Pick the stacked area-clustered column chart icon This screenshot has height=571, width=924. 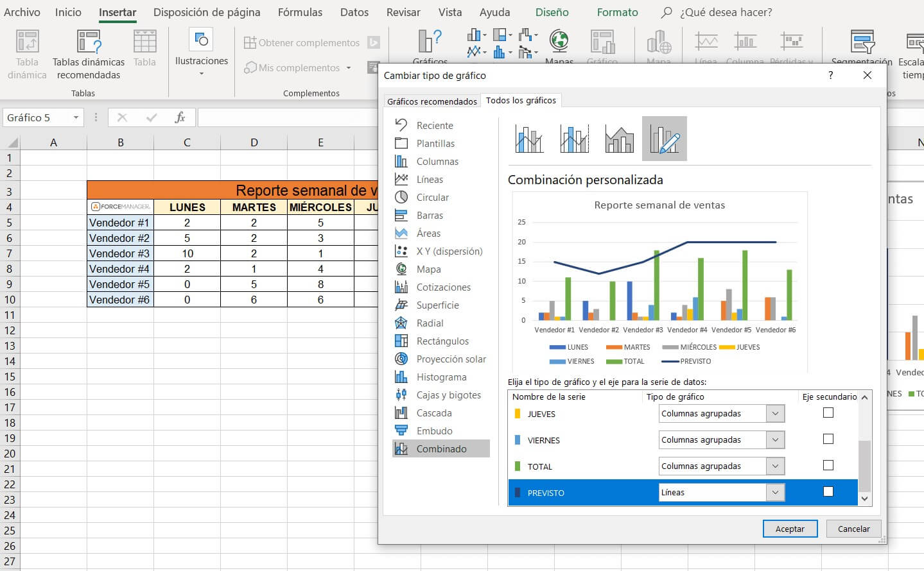pos(619,139)
